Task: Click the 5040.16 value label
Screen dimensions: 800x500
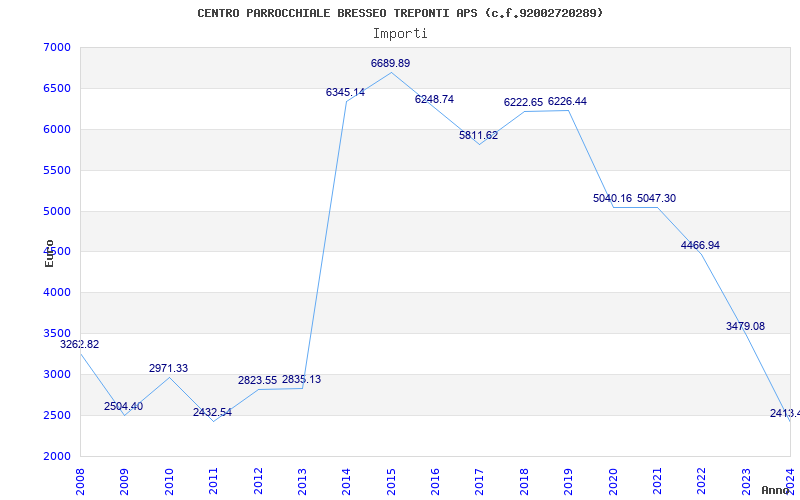Action: point(612,198)
